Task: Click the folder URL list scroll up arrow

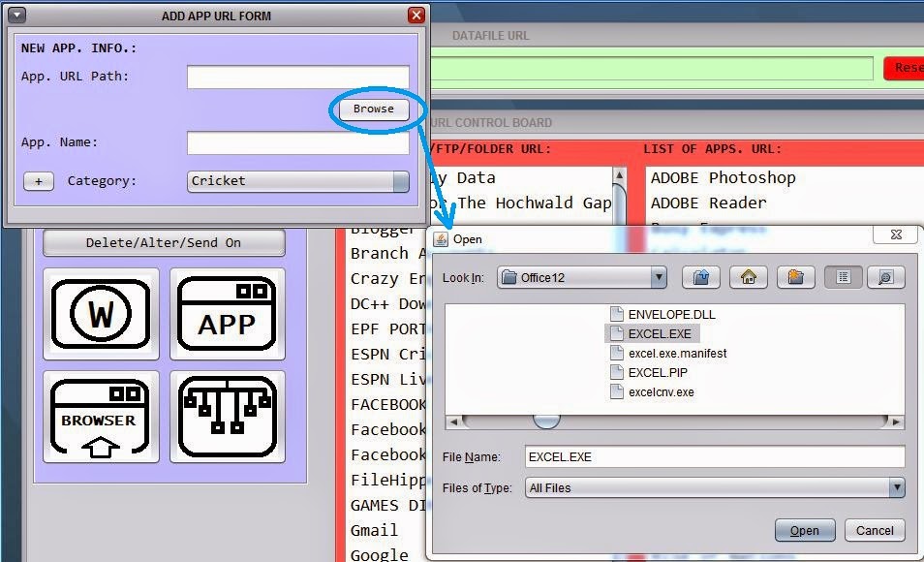Action: point(619,175)
